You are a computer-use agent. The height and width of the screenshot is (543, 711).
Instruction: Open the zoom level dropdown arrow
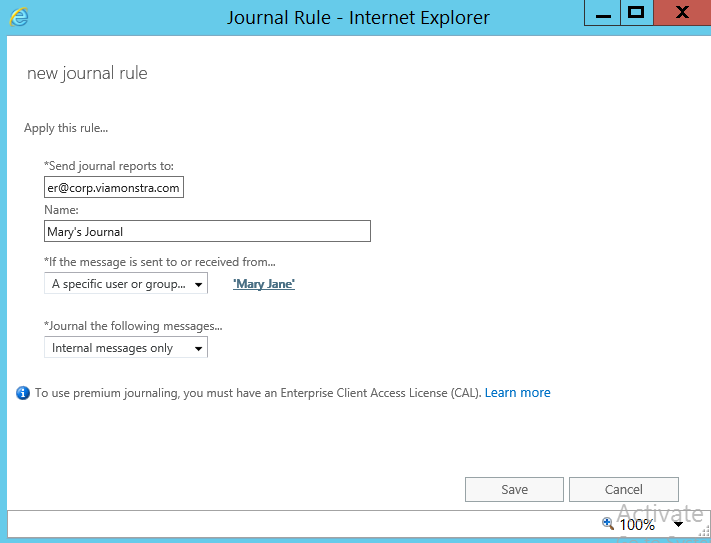pyautogui.click(x=678, y=523)
